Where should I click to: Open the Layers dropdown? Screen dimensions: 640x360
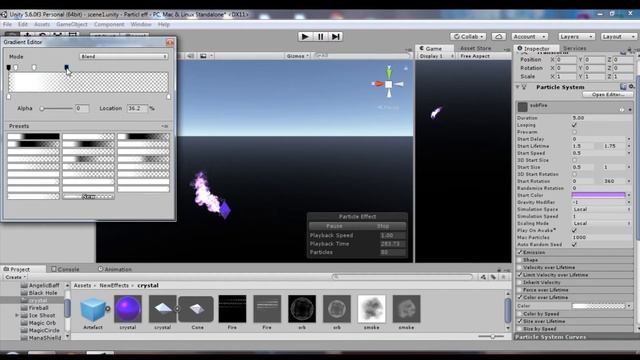point(576,36)
